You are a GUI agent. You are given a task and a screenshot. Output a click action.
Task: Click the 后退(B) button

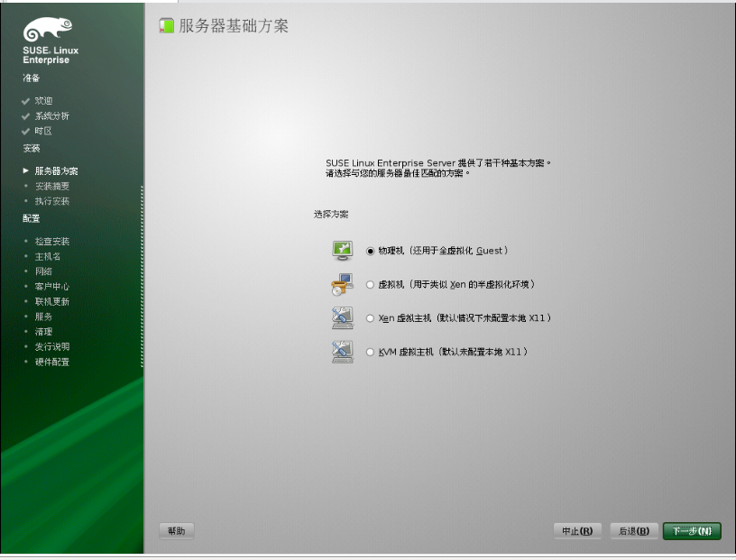click(633, 531)
